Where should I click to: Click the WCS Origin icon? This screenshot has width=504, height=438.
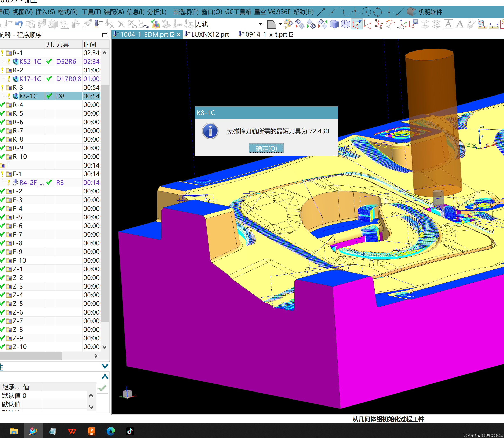(367, 24)
